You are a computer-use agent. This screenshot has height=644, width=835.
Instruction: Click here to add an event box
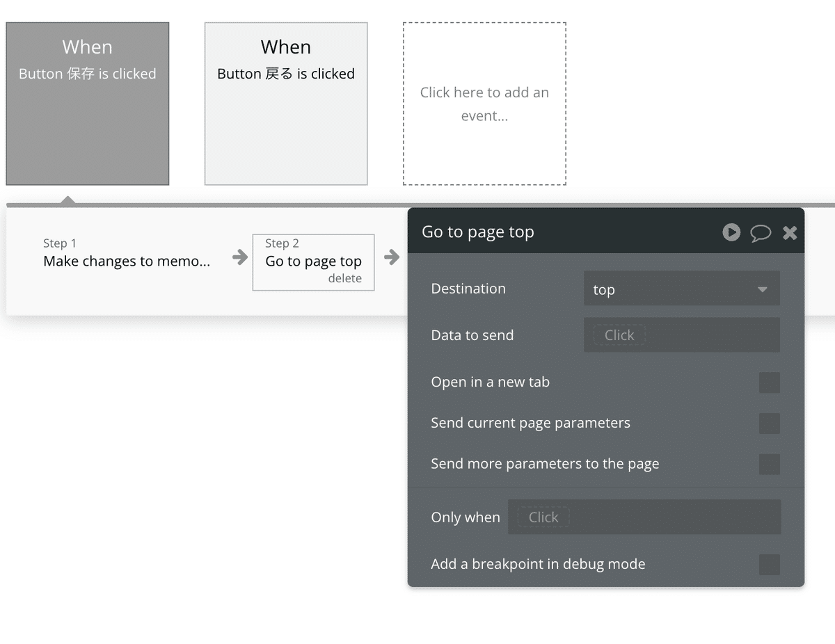(484, 104)
